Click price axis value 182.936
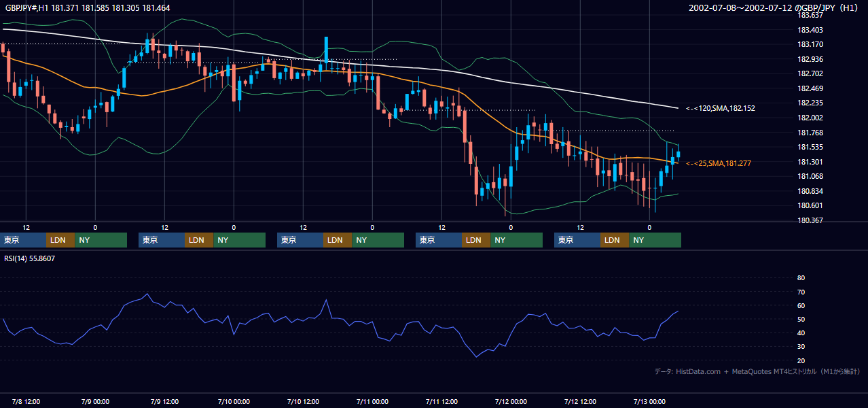 coord(810,59)
